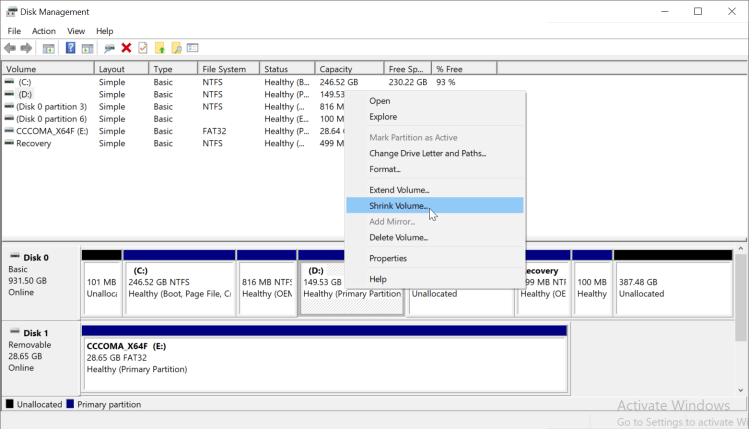Click the Disk 1 drive icon
This screenshot has width=749, height=429.
pyautogui.click(x=15, y=332)
